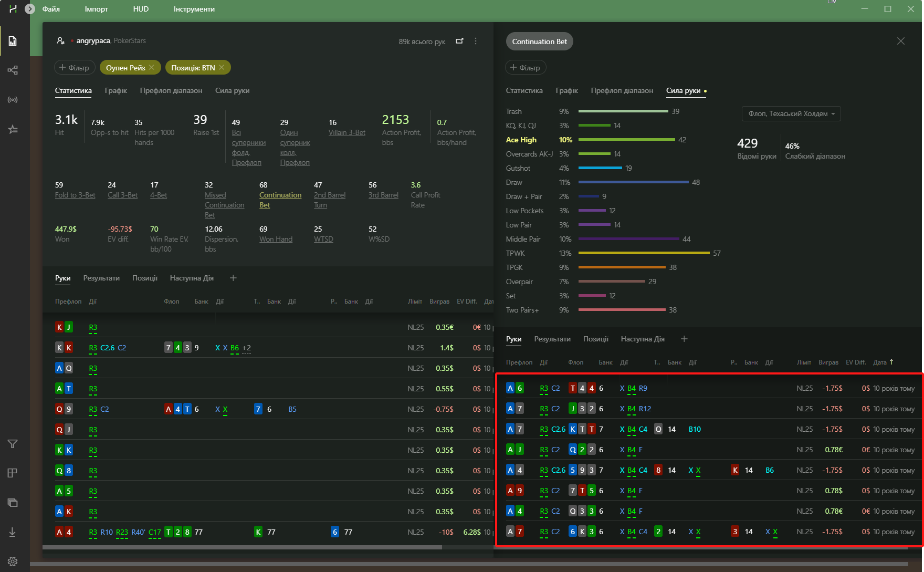Open the live broadcast sidebar icon
The width and height of the screenshot is (924, 572).
point(13,100)
